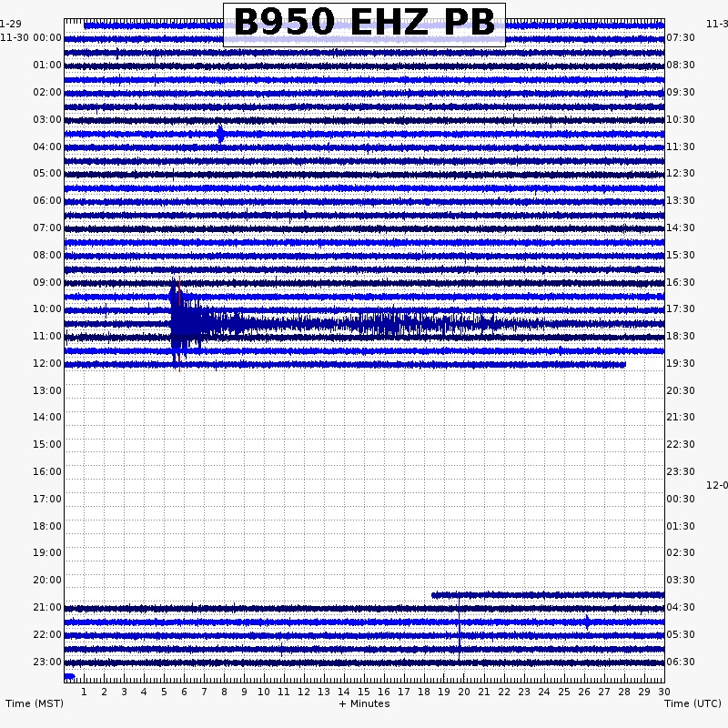Click the 12:30 UTC label
Screen dimensions: 728x728
[x=681, y=173]
